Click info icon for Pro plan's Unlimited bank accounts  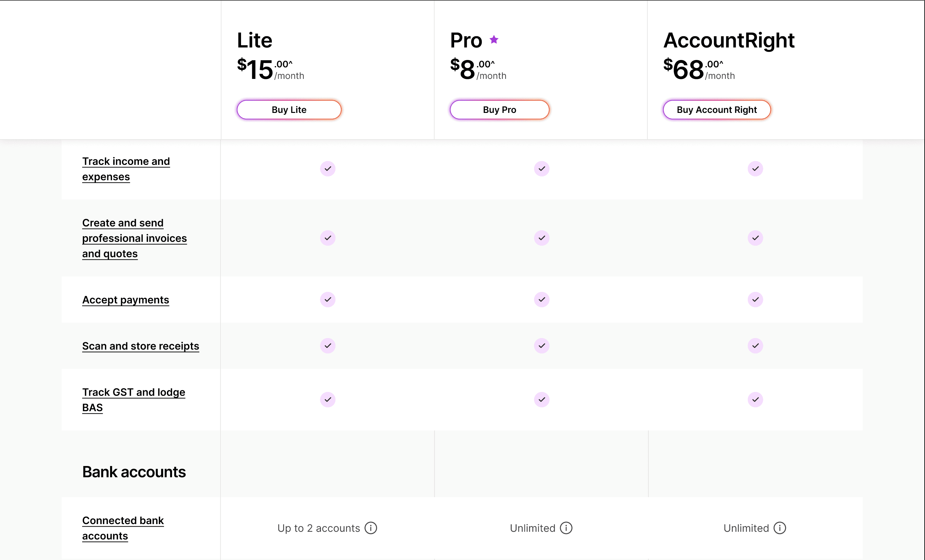point(566,528)
